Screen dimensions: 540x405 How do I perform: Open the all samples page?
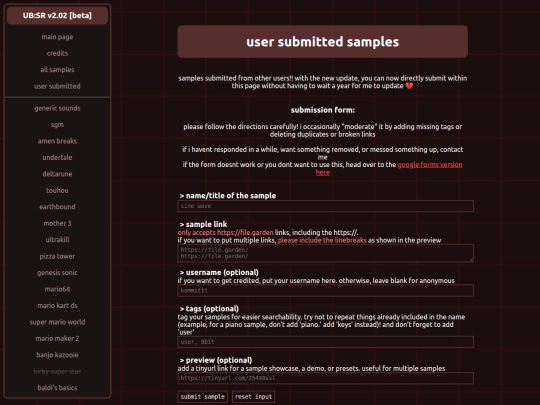(57, 70)
